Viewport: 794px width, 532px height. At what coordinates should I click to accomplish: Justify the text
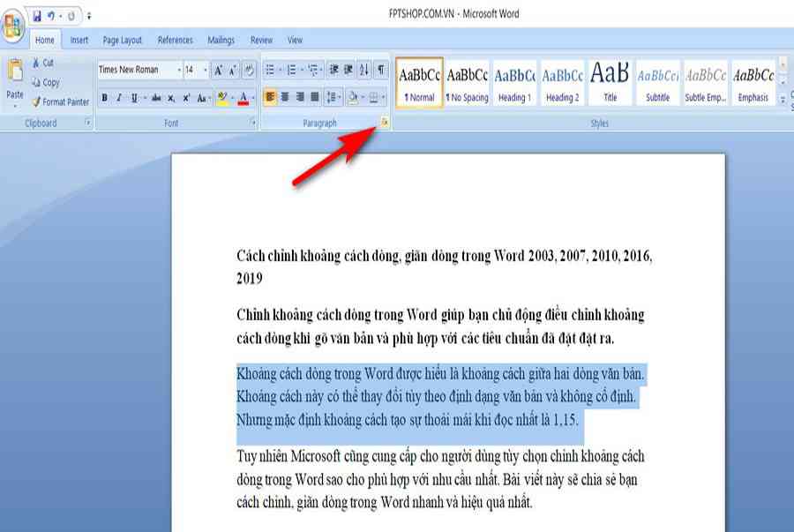click(x=314, y=97)
